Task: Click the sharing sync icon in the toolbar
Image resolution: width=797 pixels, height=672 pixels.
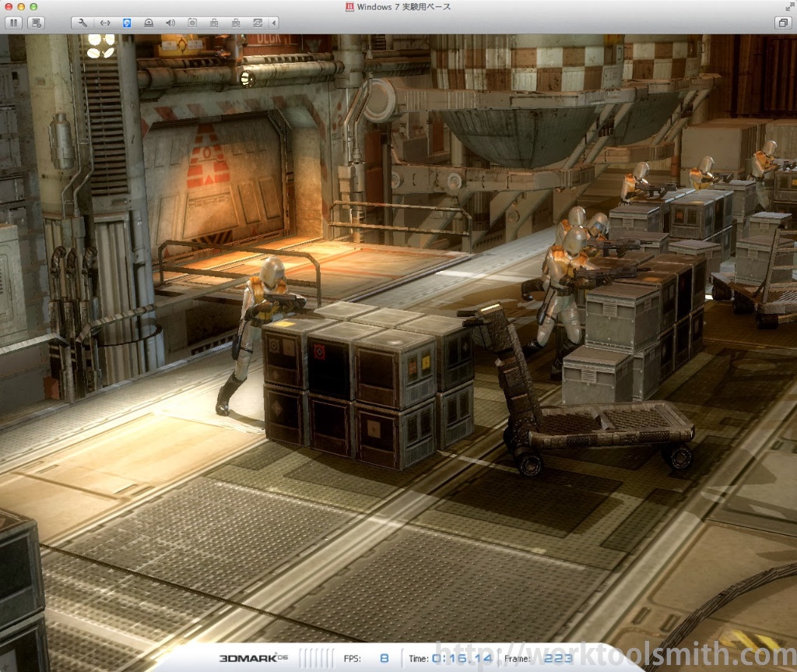Action: tap(258, 23)
